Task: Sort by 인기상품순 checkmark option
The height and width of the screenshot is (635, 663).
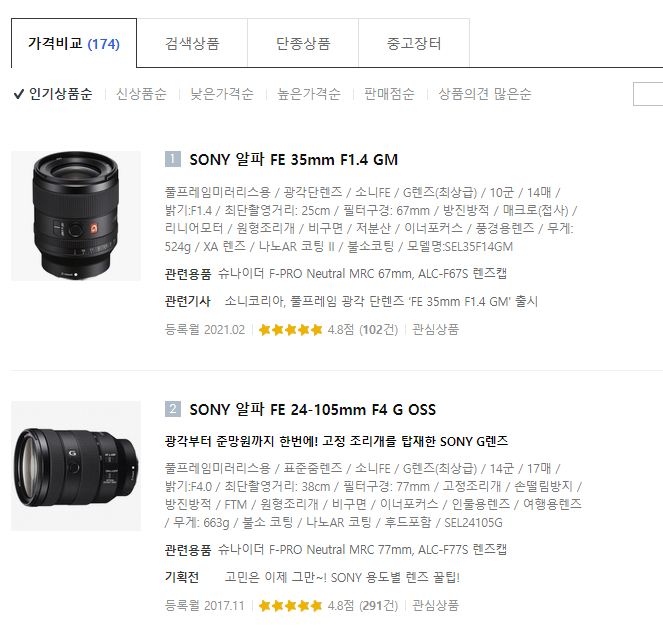Action: point(53,94)
